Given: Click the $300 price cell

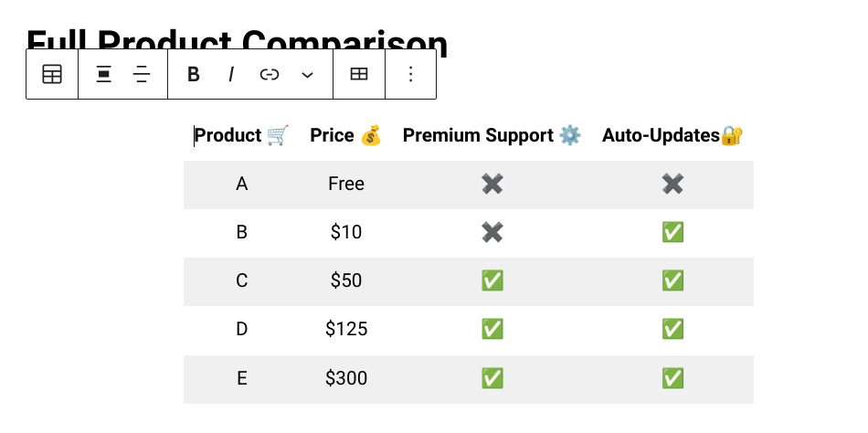Looking at the screenshot, I should coord(345,379).
